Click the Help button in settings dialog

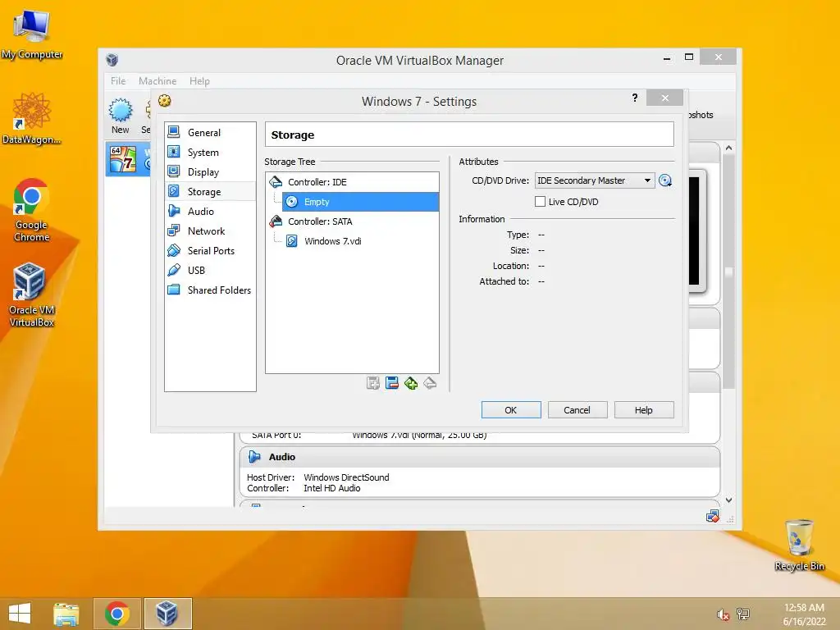[644, 410]
